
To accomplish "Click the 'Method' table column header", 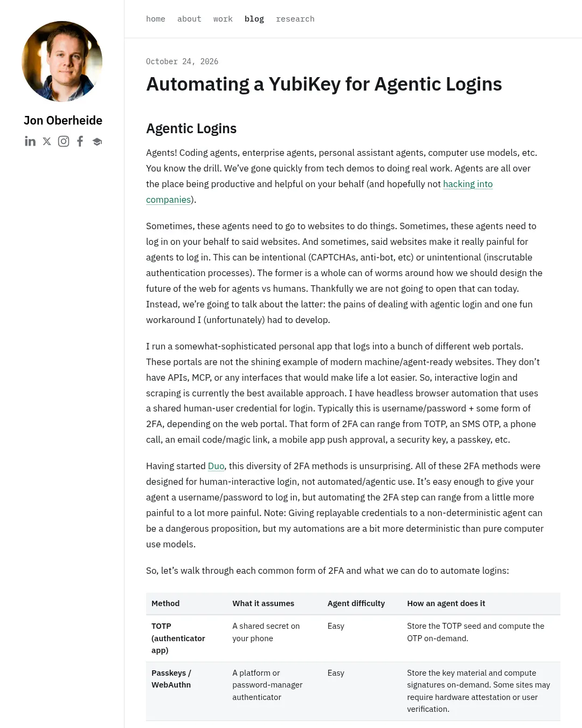I will pyautogui.click(x=165, y=603).
